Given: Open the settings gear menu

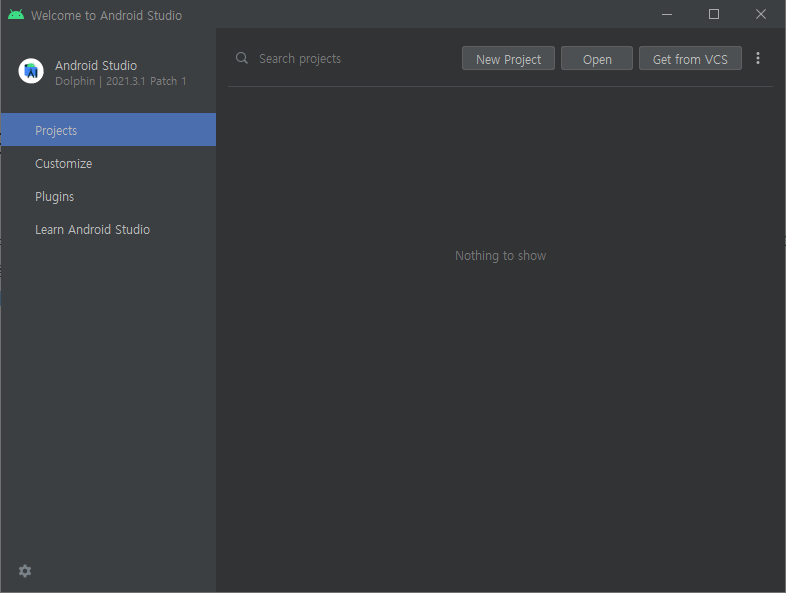Looking at the screenshot, I should 25,570.
